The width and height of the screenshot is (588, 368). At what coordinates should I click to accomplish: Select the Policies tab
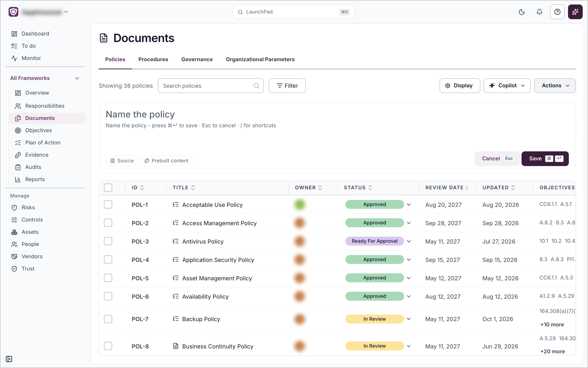pos(115,59)
